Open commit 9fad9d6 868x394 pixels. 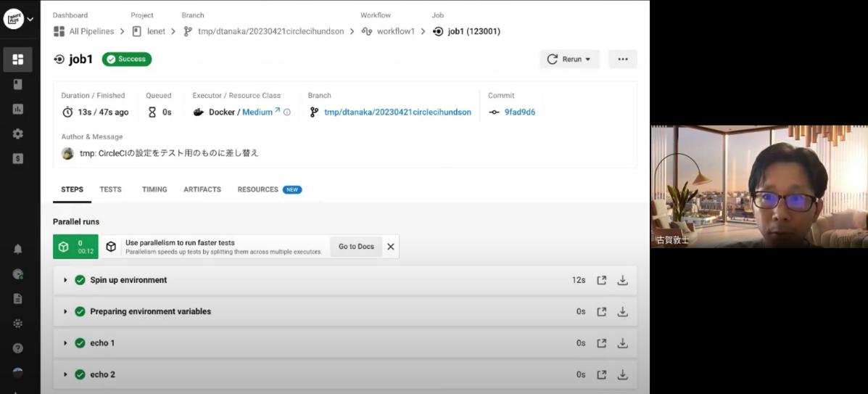tap(520, 112)
